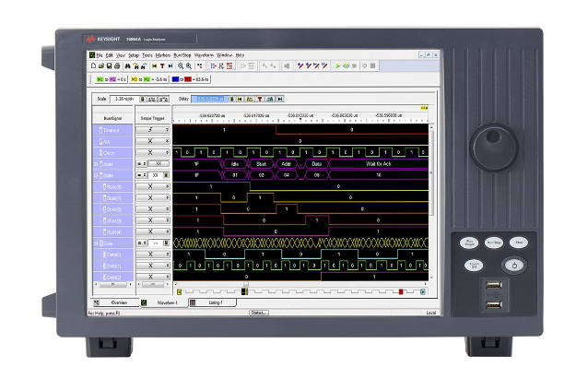Click the zoom in magnifier icon
The width and height of the screenshot is (588, 379).
tap(181, 65)
